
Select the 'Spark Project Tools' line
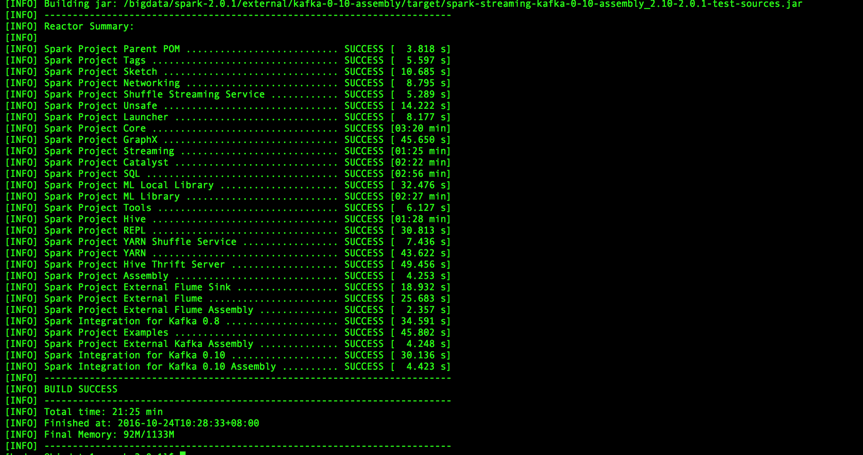click(228, 208)
